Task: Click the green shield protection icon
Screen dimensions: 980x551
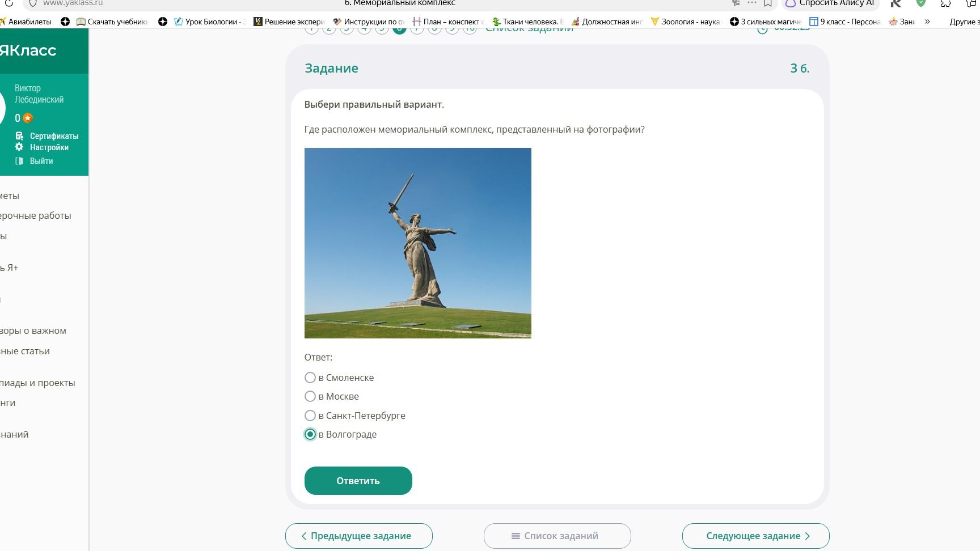Action: pos(921,3)
